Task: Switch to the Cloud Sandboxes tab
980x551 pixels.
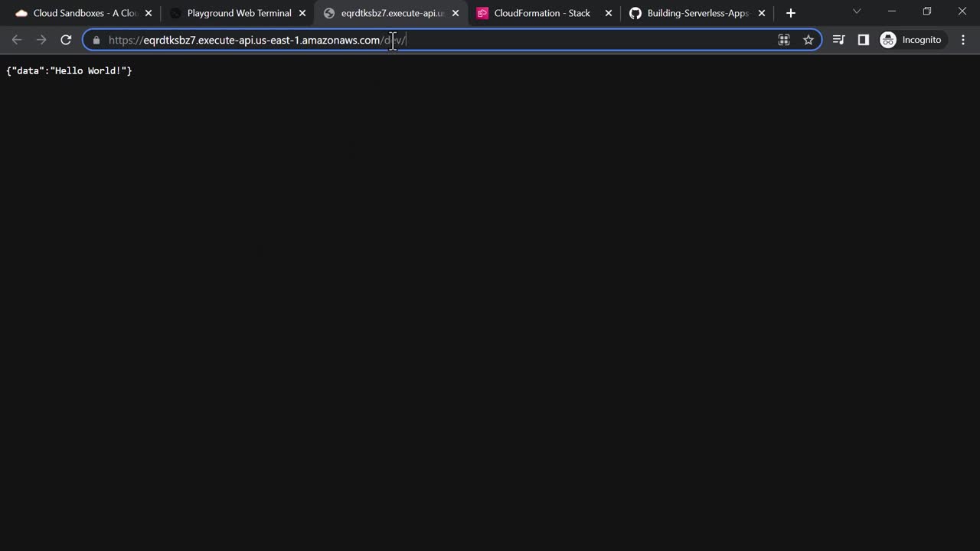Action: coord(84,13)
